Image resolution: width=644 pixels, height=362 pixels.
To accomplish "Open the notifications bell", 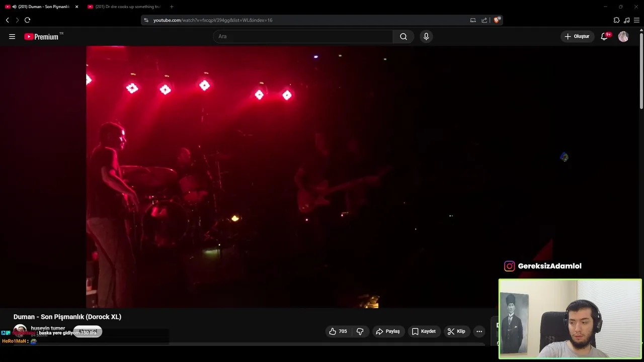I will (x=605, y=36).
